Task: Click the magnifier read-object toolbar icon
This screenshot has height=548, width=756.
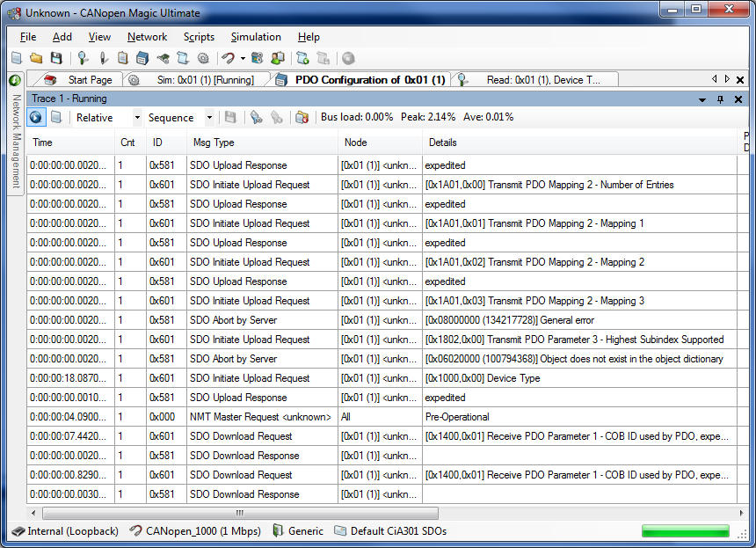Action: click(x=83, y=59)
